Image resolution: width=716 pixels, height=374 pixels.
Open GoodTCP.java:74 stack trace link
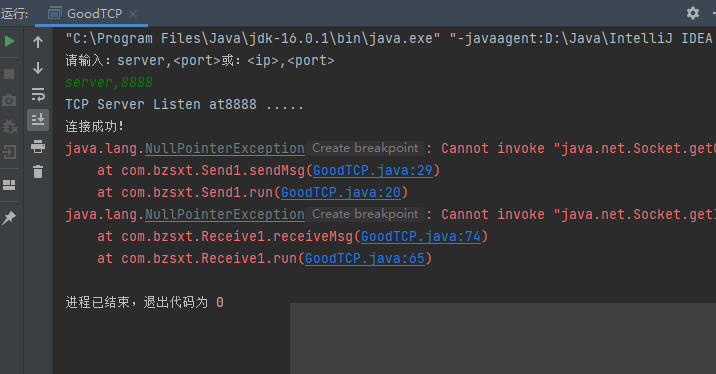421,236
